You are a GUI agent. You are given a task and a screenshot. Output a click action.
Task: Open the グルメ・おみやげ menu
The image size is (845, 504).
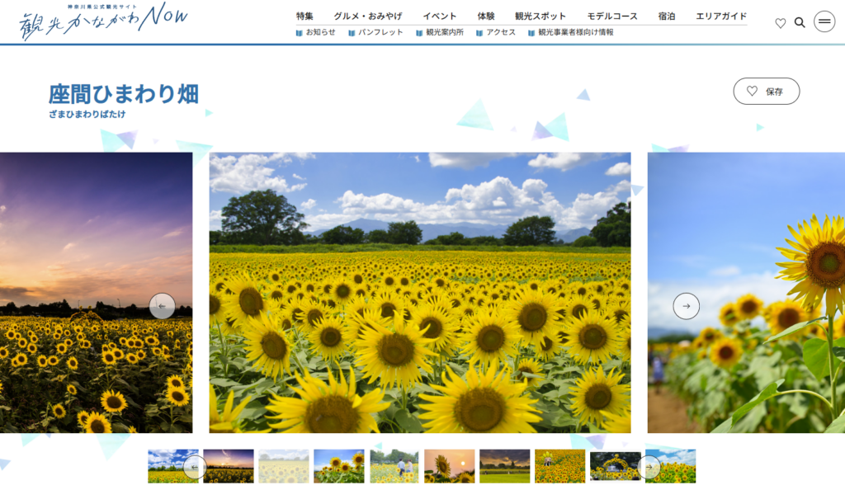coord(368,16)
